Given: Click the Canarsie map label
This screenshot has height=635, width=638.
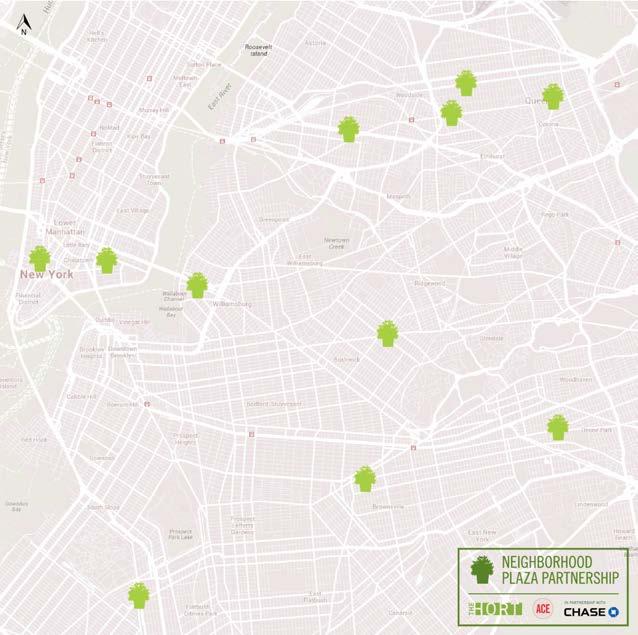Looking at the screenshot, I should (x=401, y=613).
